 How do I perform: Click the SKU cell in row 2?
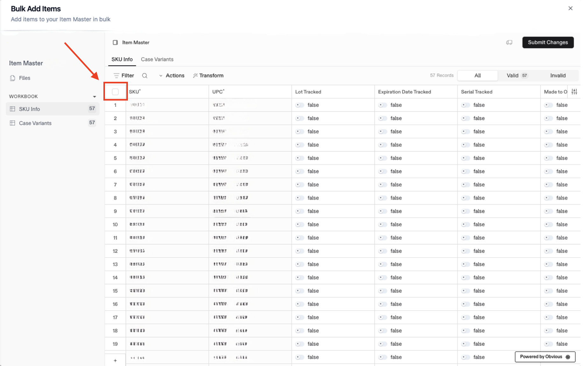point(167,118)
